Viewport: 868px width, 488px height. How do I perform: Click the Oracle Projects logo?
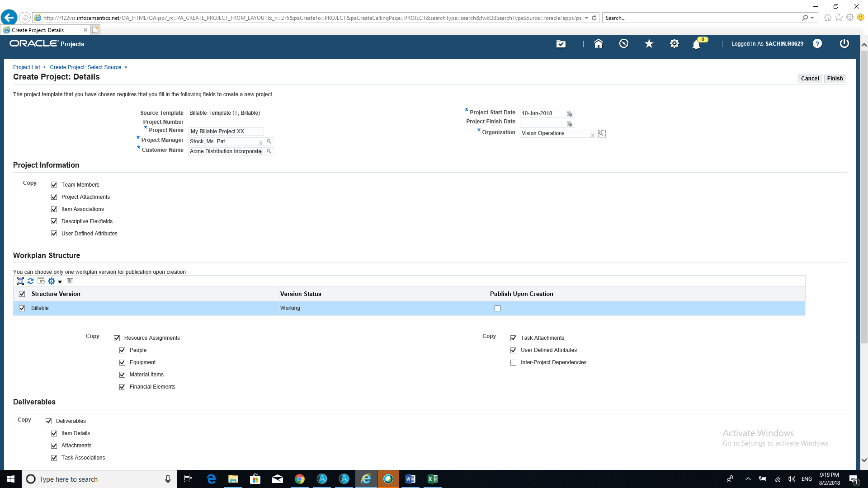click(47, 44)
